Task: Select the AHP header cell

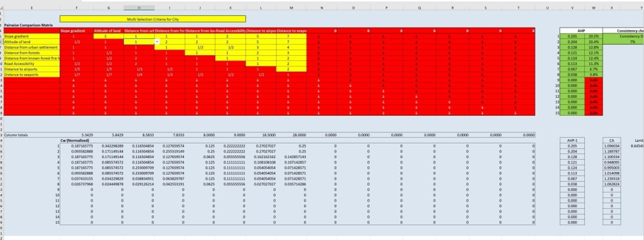Action: 581,31
